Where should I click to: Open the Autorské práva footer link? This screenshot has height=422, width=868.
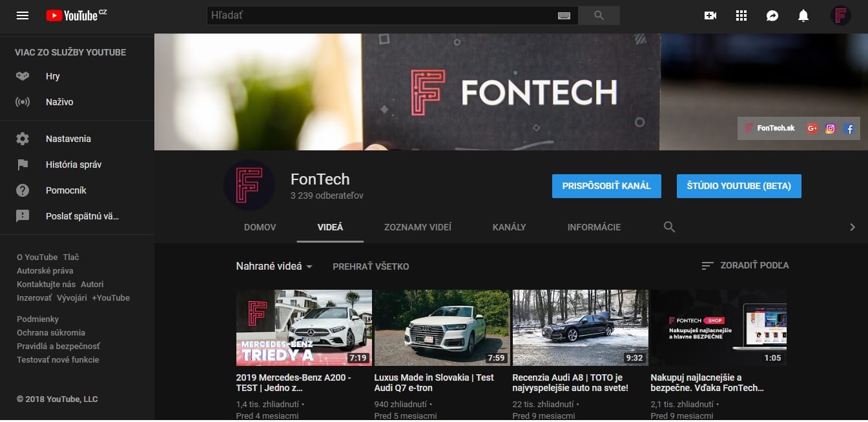[x=45, y=270]
